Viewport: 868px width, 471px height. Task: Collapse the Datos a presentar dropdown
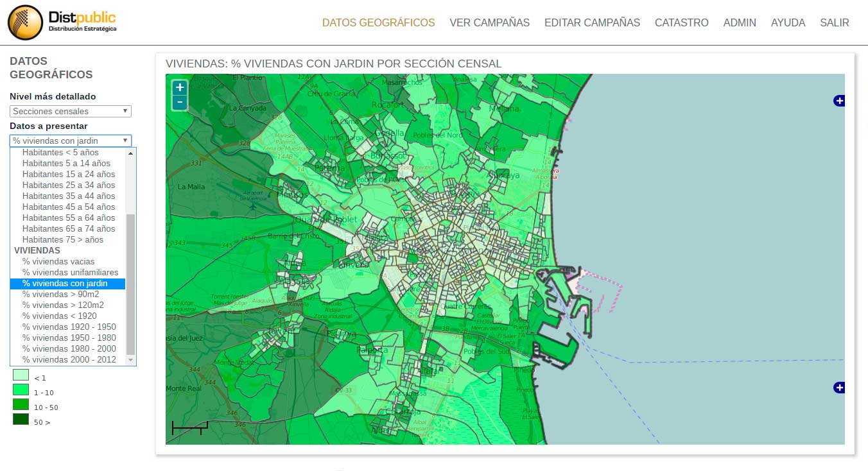(71, 141)
